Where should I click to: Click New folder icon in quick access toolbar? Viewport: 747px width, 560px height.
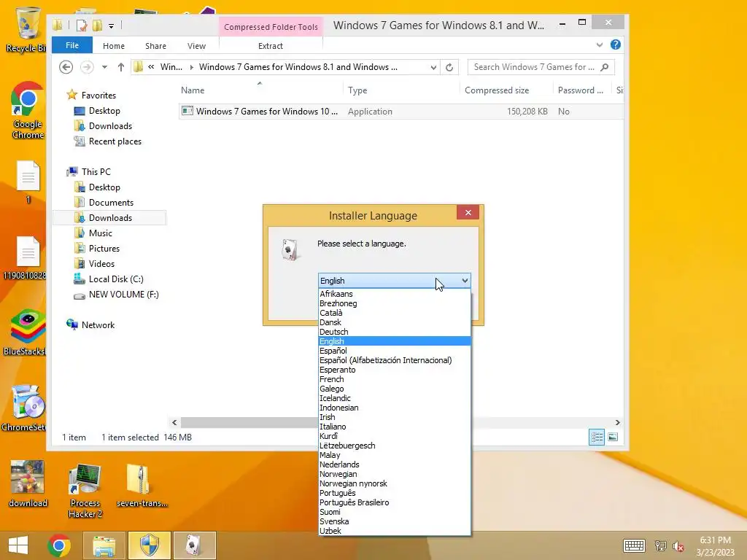click(98, 26)
